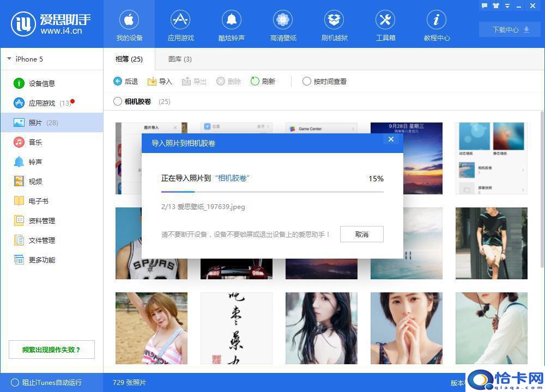Select 资料管理 in the sidebar
Screen dimensions: 545x392
(x=51, y=220)
